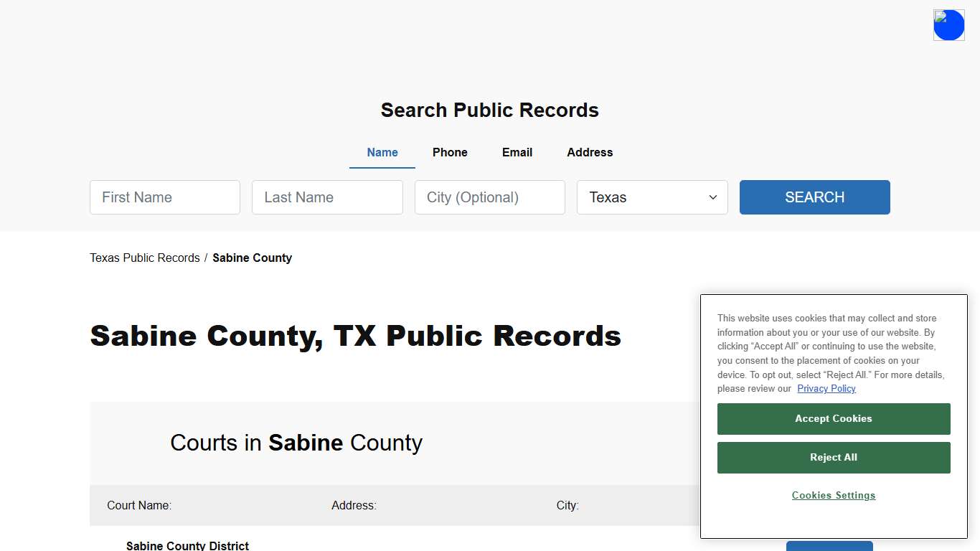
Task: Select the Address search tab
Action: pos(589,152)
